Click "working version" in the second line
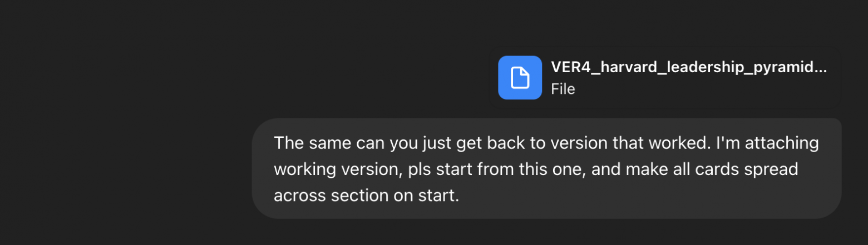 pos(337,169)
